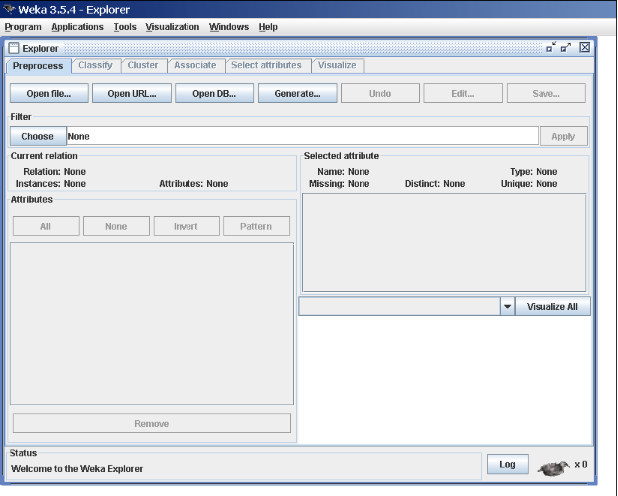This screenshot has width=618, height=496.
Task: Click the selected attribute statistics panel
Action: pyautogui.click(x=444, y=242)
